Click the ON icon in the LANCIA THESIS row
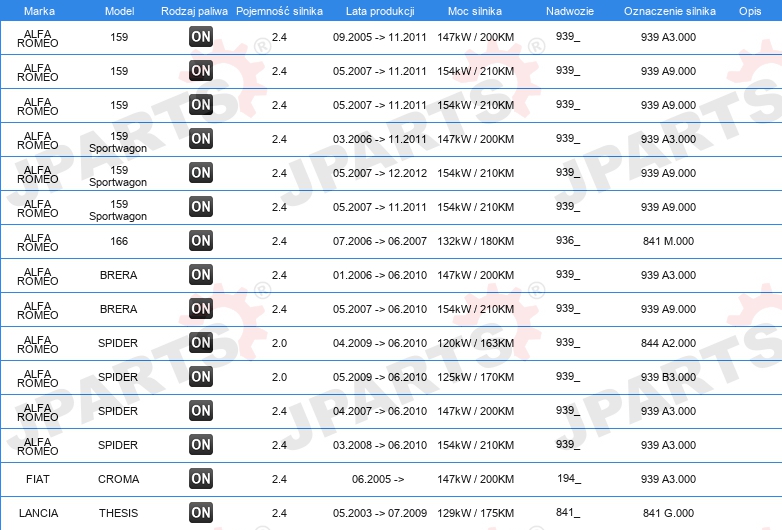Image resolution: width=782 pixels, height=530 pixels. (x=201, y=513)
